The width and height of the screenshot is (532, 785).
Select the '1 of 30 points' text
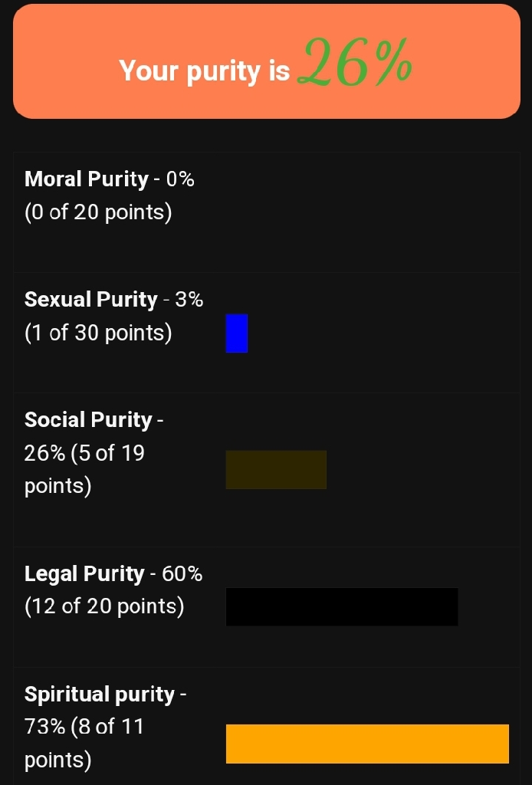[98, 333]
